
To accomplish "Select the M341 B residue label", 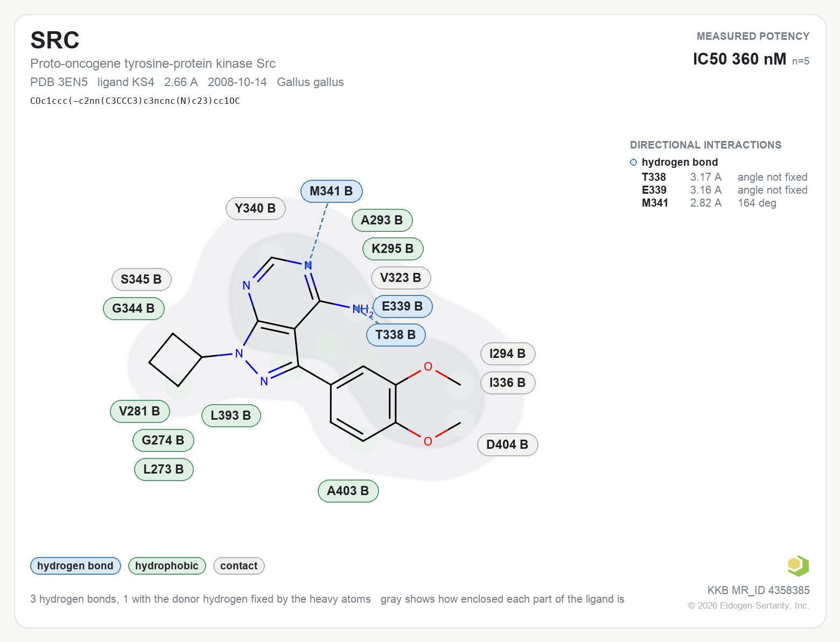I will pyautogui.click(x=331, y=191).
